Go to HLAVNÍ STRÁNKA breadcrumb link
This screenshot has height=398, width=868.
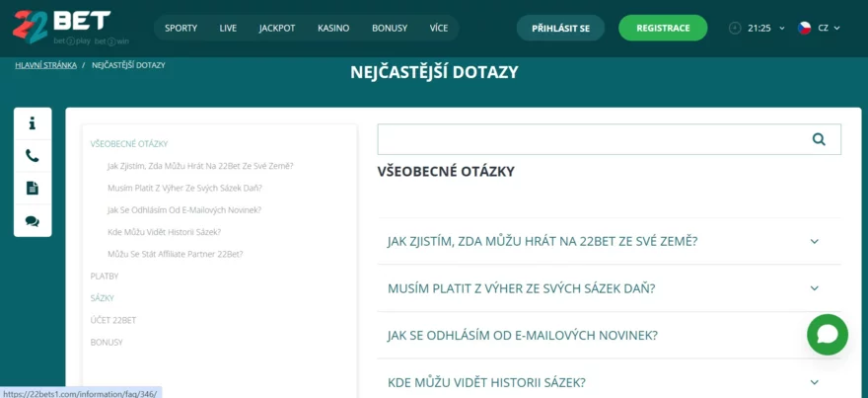coord(45,65)
